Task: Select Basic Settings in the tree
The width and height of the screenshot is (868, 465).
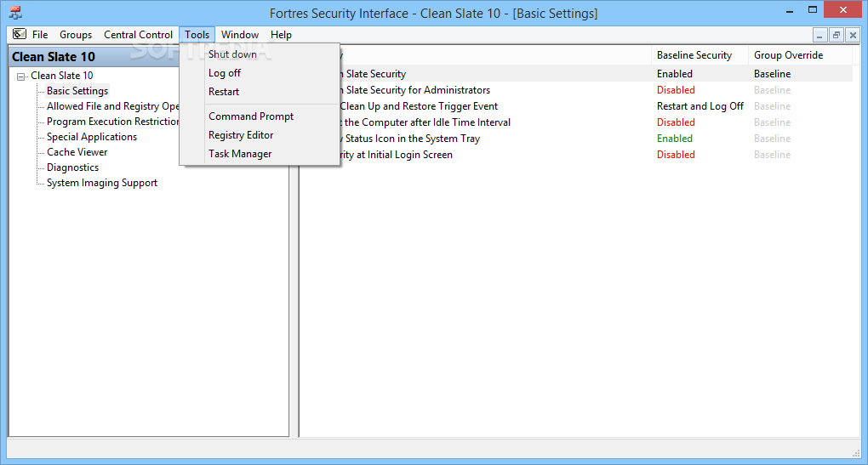Action: [x=77, y=91]
